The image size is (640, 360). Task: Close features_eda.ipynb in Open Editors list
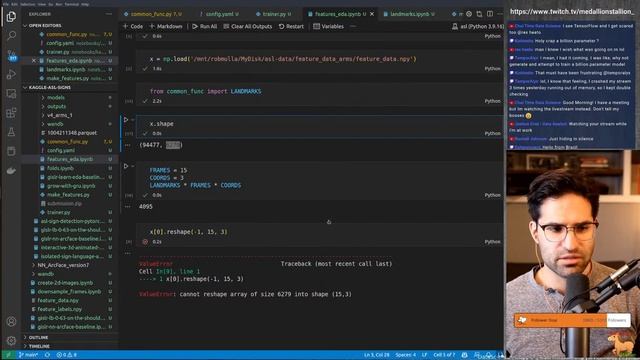point(34,60)
